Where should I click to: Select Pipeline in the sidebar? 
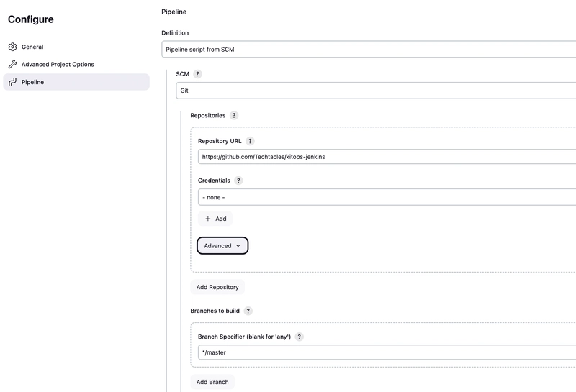tap(32, 82)
